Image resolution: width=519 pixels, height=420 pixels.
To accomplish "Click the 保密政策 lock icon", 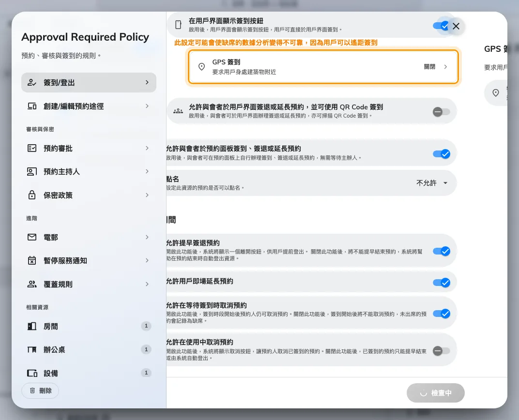I will tap(32, 195).
